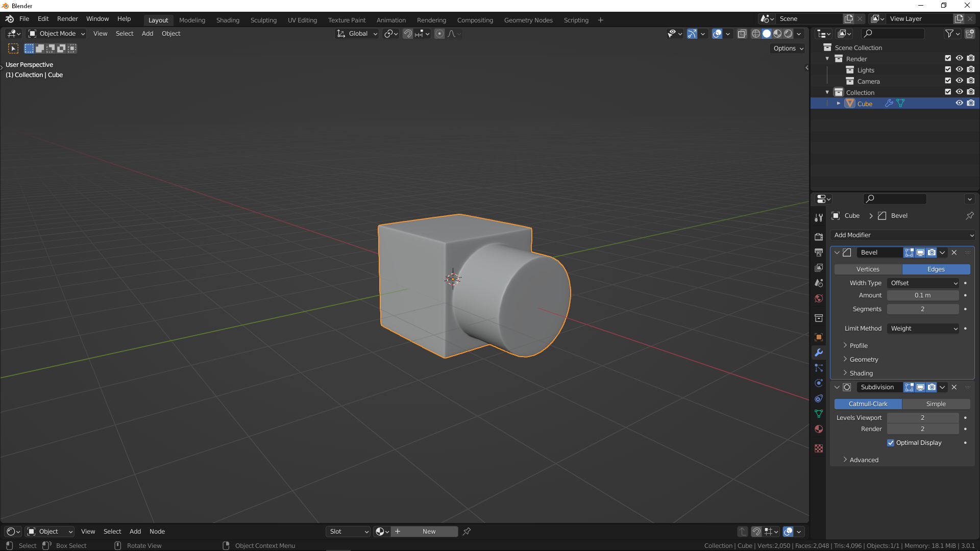Viewport: 980px width, 551px height.
Task: Click the Outliner filter funnel icon
Action: pyautogui.click(x=949, y=33)
